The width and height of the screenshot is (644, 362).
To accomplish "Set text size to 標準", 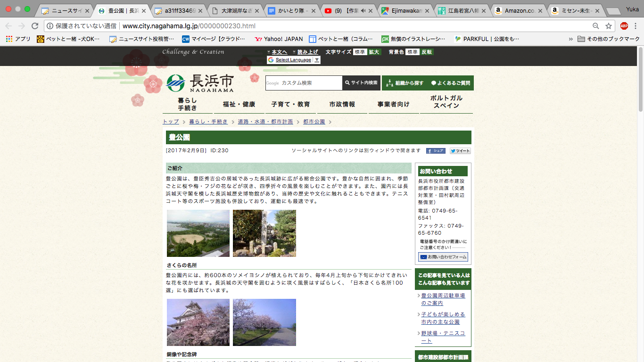I will click(360, 52).
